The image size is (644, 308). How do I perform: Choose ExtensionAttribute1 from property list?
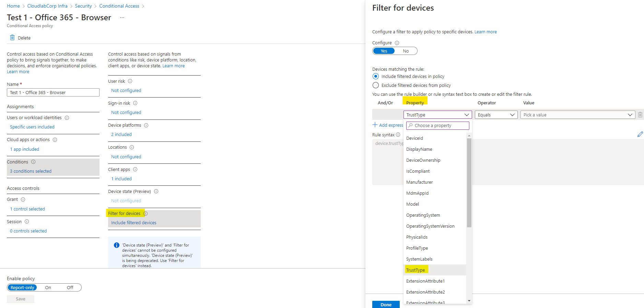point(435,281)
